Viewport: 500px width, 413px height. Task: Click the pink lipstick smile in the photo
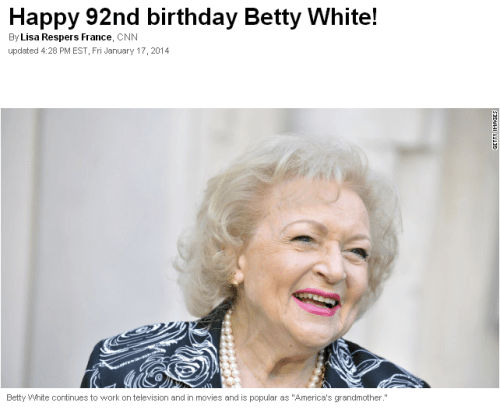tap(317, 302)
